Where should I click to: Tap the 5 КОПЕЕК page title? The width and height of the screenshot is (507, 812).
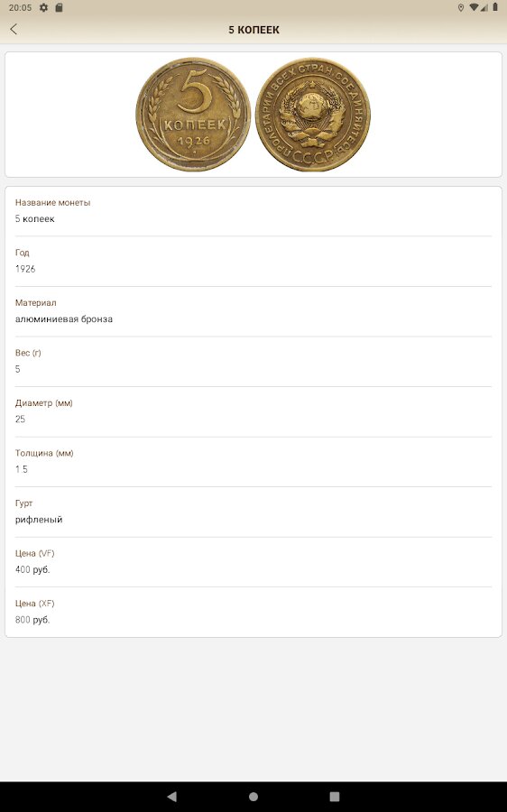pyautogui.click(x=253, y=30)
